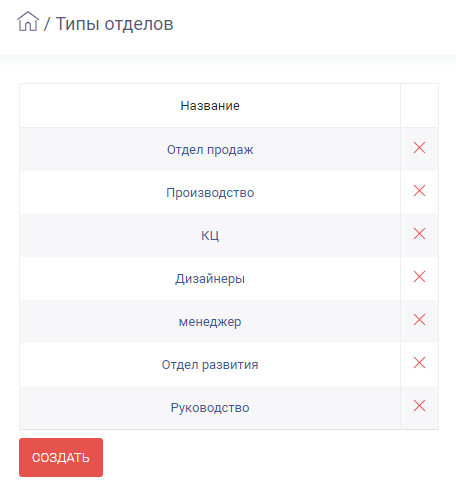Select the Отдел развития name

[x=210, y=365]
